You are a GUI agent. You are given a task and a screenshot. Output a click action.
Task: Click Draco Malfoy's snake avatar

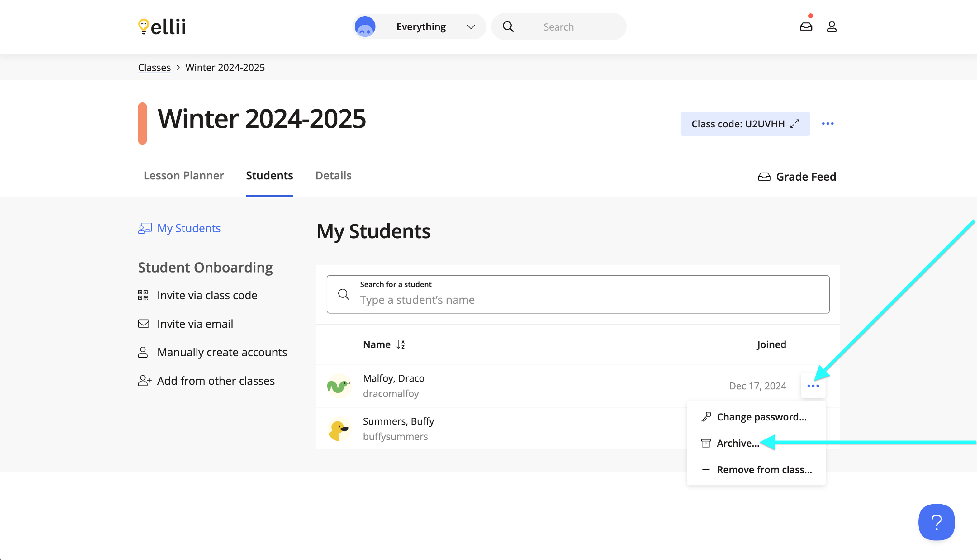pos(339,386)
